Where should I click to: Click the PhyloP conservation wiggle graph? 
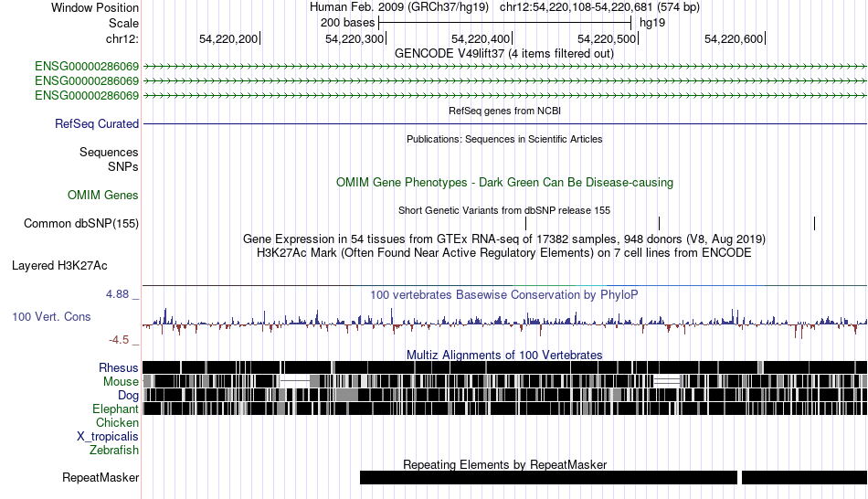505,322
